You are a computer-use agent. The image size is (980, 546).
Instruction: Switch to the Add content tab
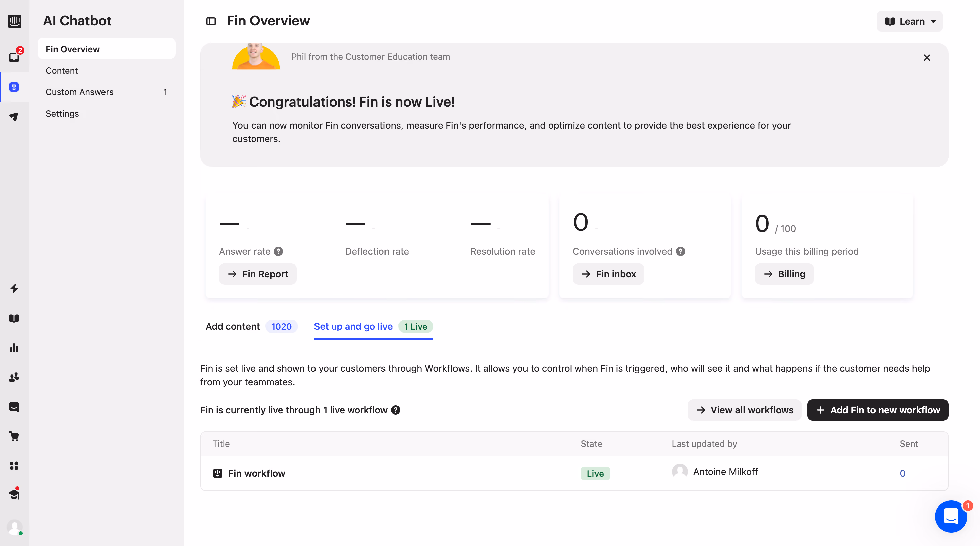(252, 326)
